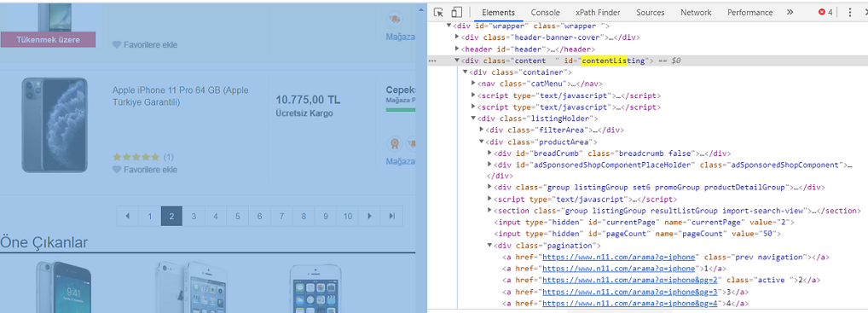Expand the resultListGroup section node
This screenshot has width=868, height=313.
tap(489, 211)
